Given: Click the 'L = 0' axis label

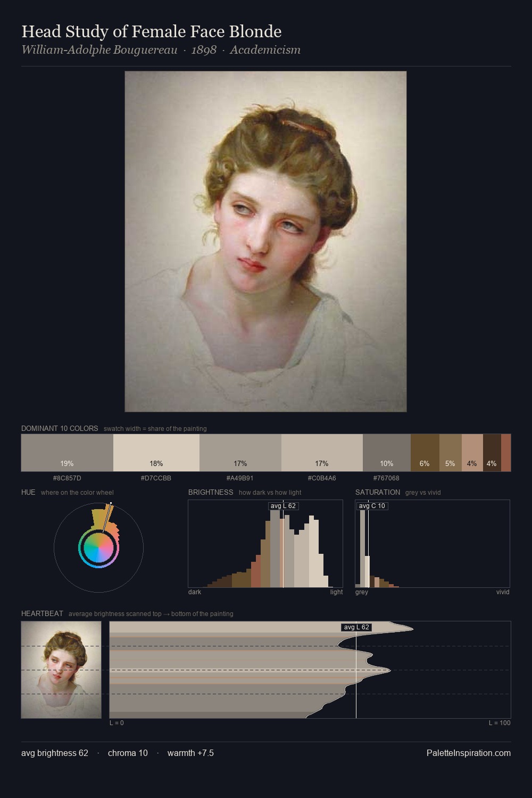Looking at the screenshot, I should point(117,723).
